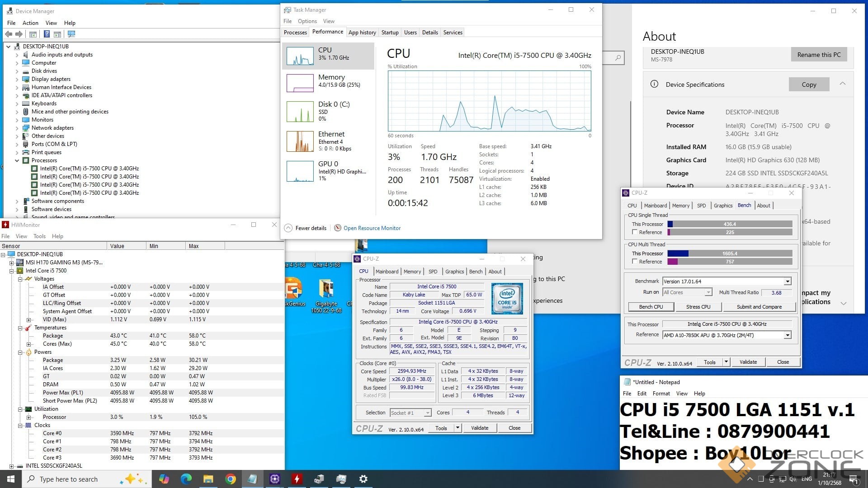Open Google Chrome from the taskbar
Image resolution: width=868 pixels, height=488 pixels.
pyautogui.click(x=231, y=479)
